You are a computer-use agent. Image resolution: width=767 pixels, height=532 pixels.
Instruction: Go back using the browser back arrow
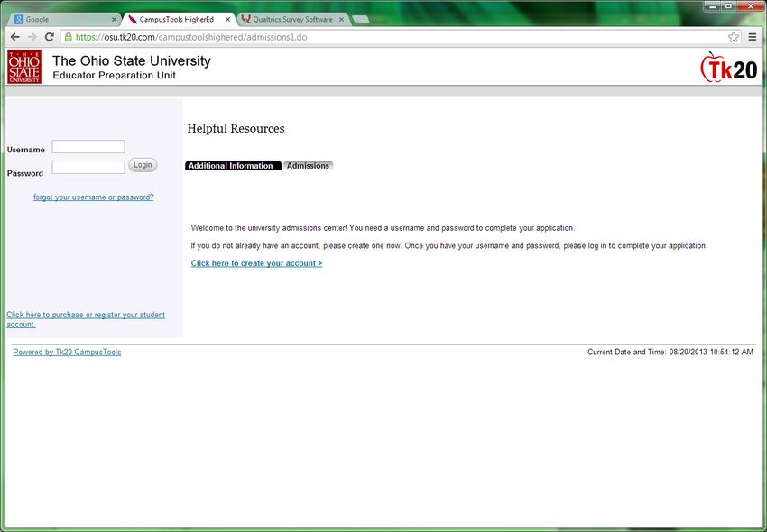tap(15, 37)
